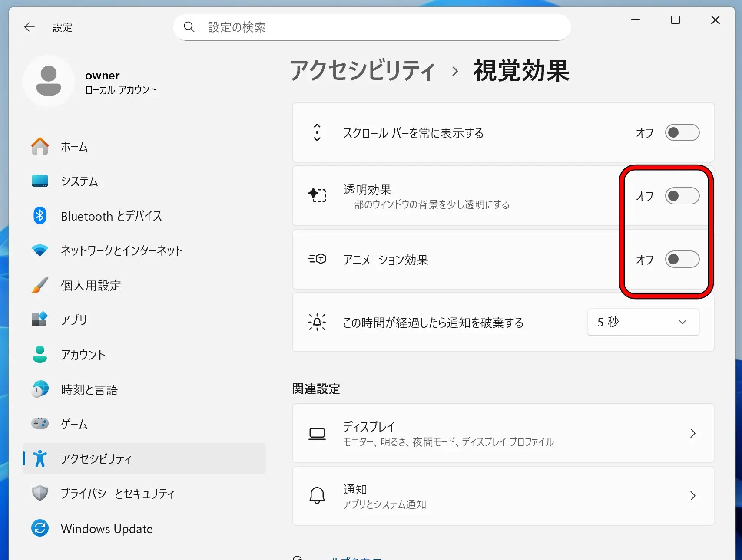This screenshot has width=742, height=560.
Task: Open Bluetooth とデバイス settings
Action: 111,216
